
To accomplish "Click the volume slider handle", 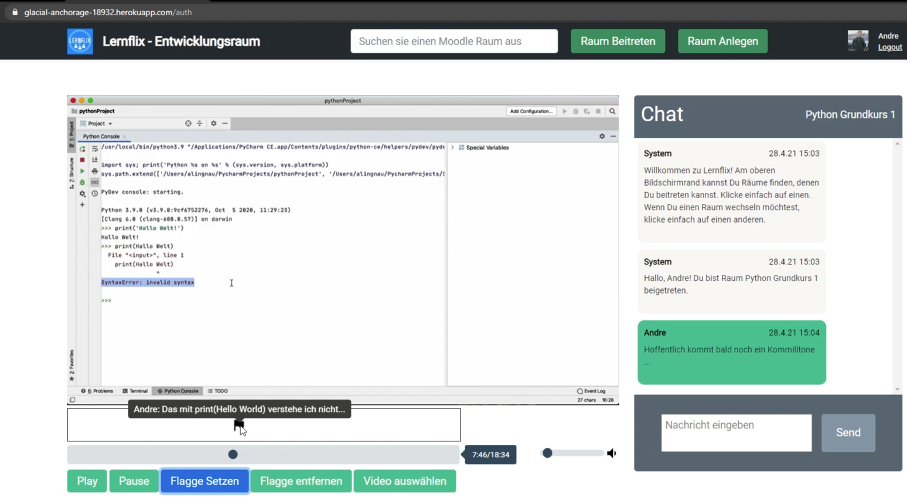I will (x=547, y=453).
